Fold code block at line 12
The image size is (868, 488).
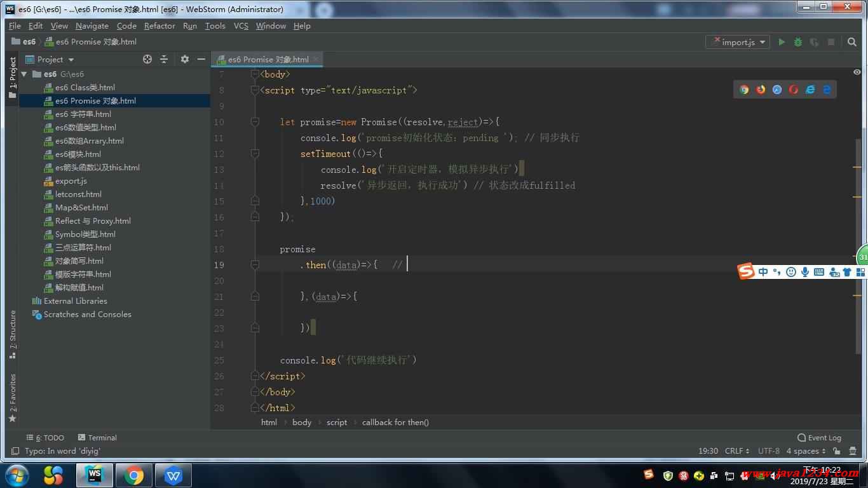[x=255, y=154]
